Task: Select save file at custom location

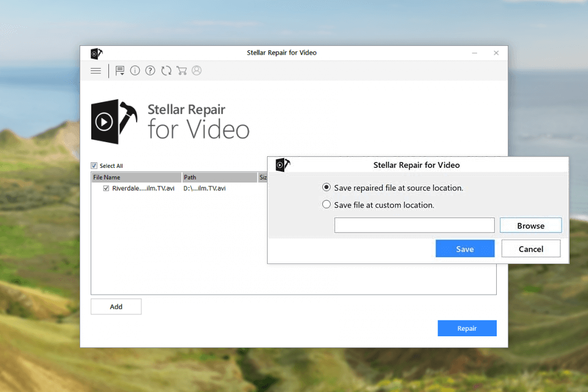Action: pos(326,205)
